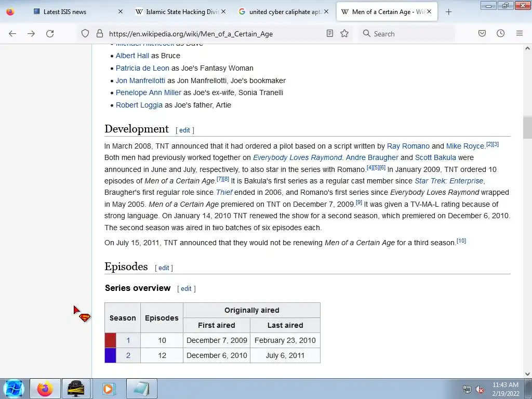The image size is (532, 399).
Task: Jump to citation [10]
Action: (461, 241)
